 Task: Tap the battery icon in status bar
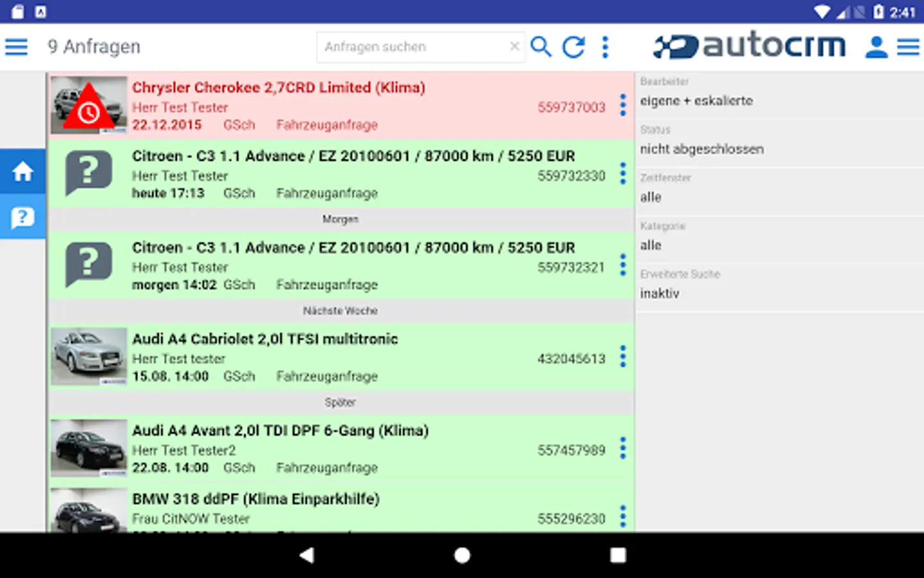point(878,12)
